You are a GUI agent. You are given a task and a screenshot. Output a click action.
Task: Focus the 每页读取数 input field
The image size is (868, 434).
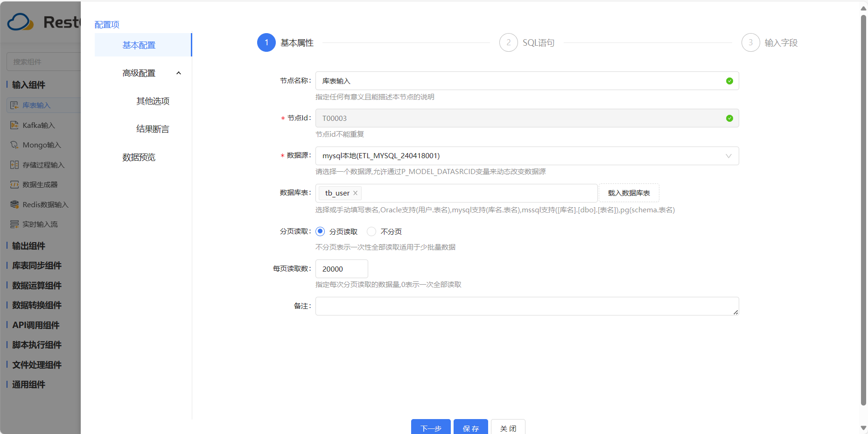pyautogui.click(x=342, y=269)
